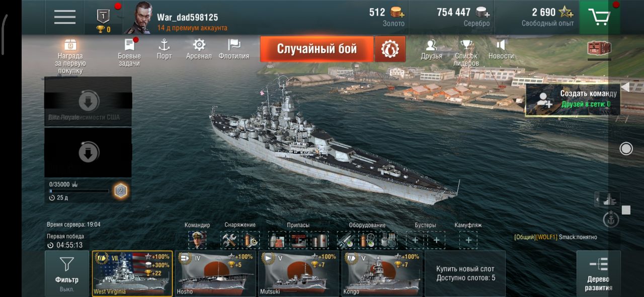Screen dimensions: 644x297
Task: Download the Blitz Royale event content
Action: click(89, 102)
